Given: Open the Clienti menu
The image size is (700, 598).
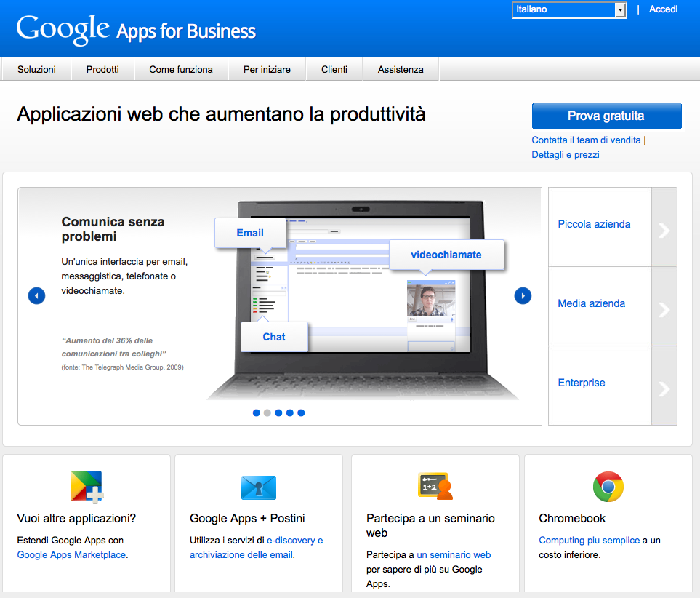Looking at the screenshot, I should coord(334,69).
